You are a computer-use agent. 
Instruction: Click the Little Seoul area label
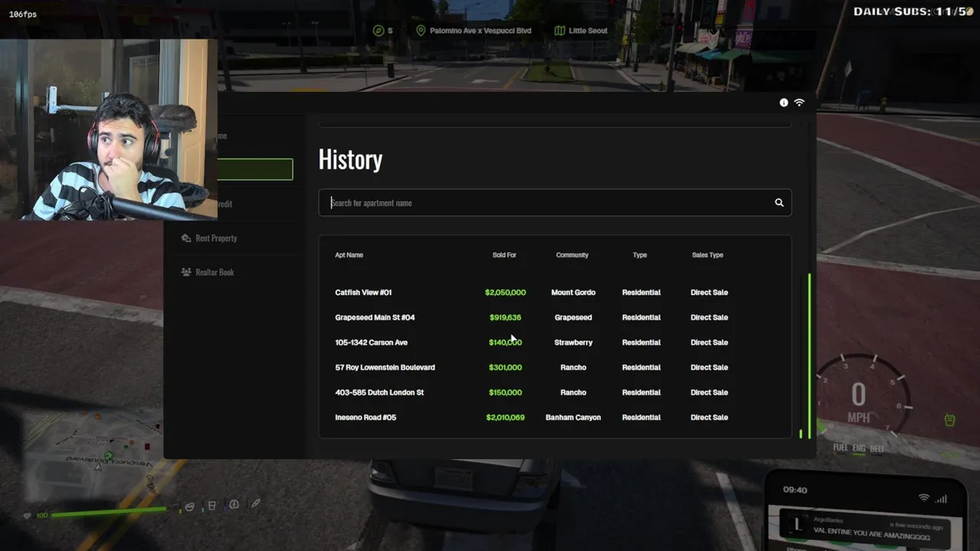tap(588, 31)
